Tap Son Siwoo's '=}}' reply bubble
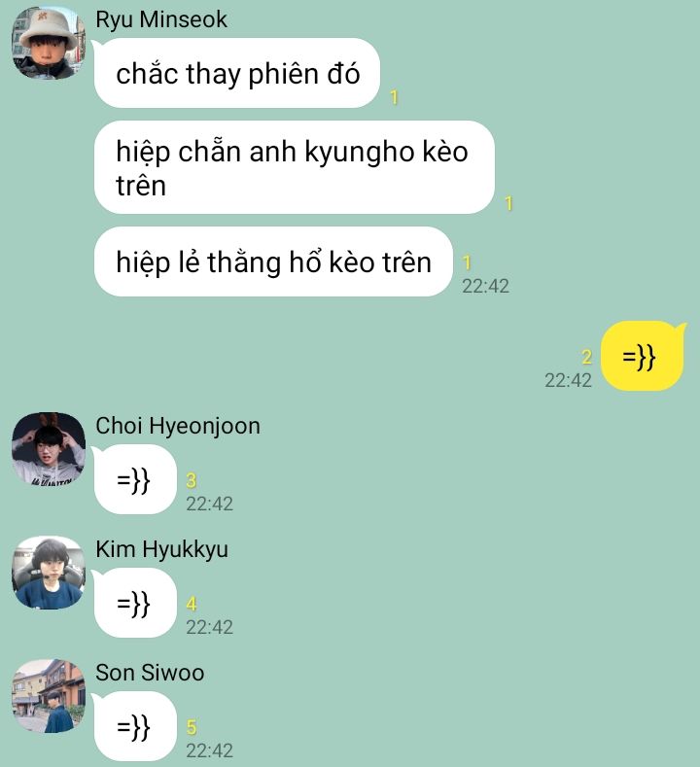 [135, 726]
